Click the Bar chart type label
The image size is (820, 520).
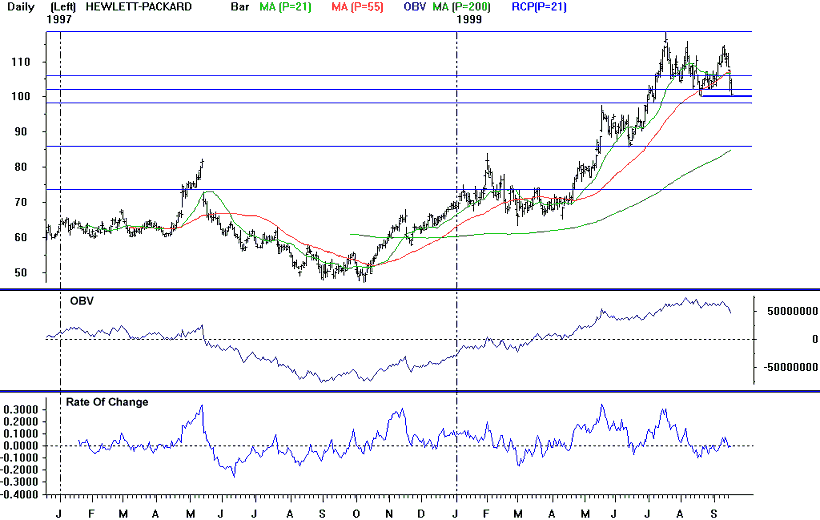pos(240,7)
